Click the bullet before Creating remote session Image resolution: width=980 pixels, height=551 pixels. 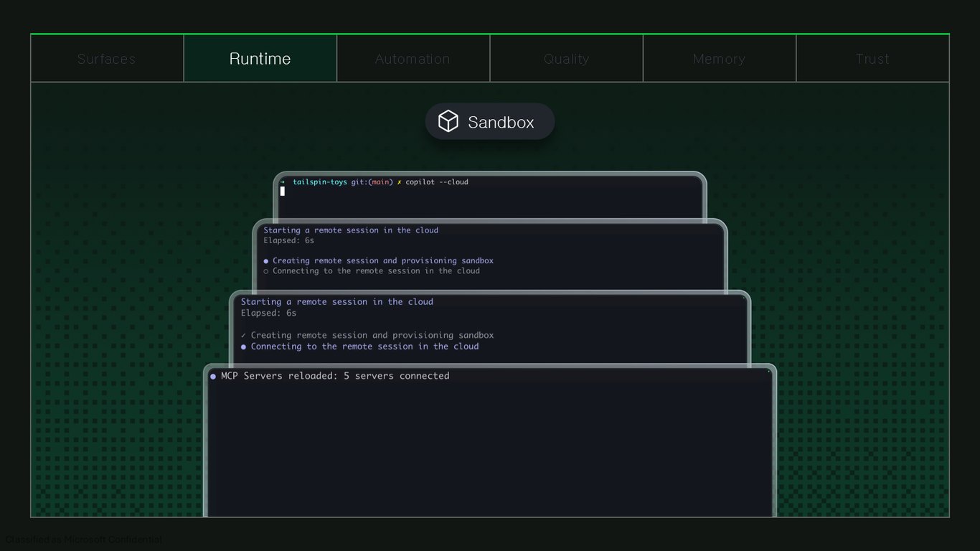[x=266, y=261]
